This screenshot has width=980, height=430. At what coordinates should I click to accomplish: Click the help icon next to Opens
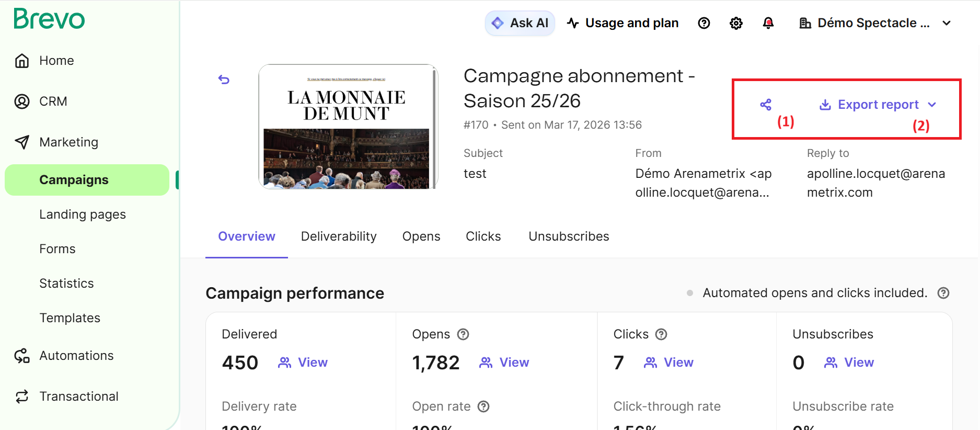click(463, 334)
